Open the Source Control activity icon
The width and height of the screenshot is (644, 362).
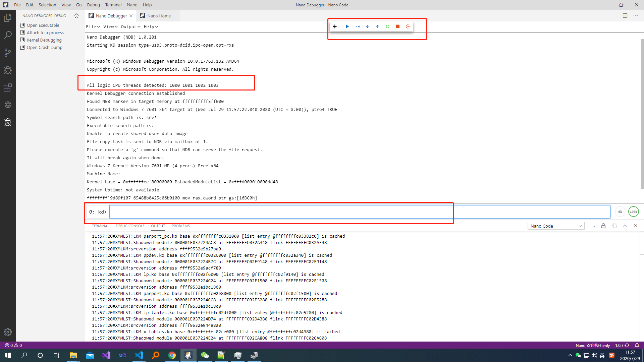8,53
